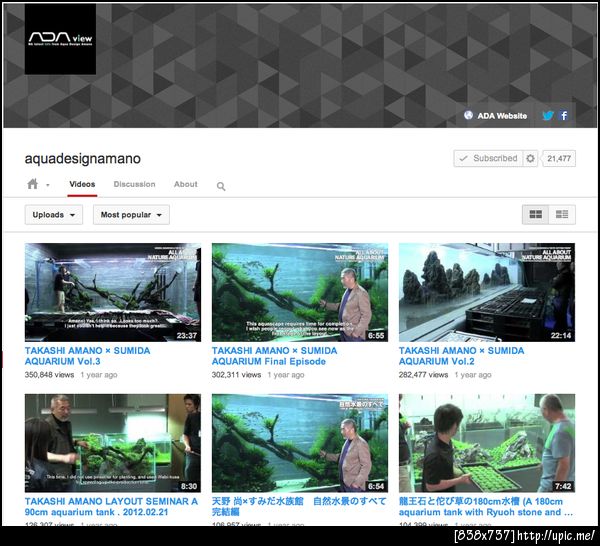Screen dimensions: 600x546
Task: Click the 8:30 duration badge
Action: [189, 486]
